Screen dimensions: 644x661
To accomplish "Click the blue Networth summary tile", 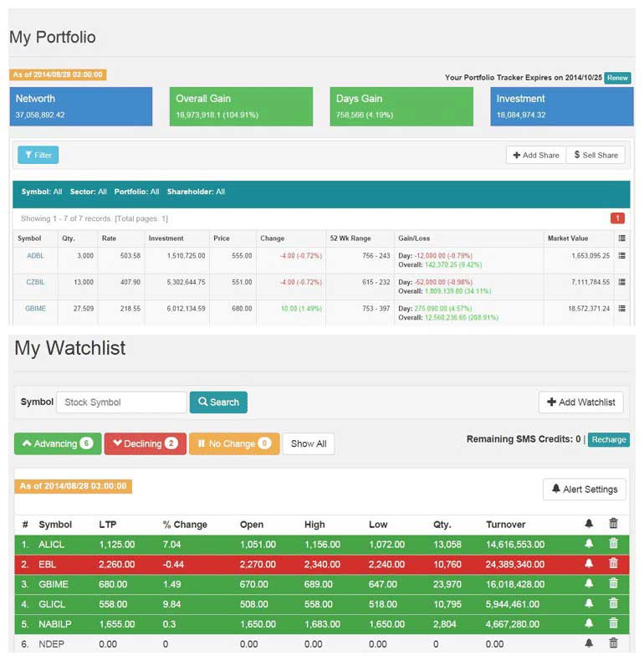I will [81, 106].
